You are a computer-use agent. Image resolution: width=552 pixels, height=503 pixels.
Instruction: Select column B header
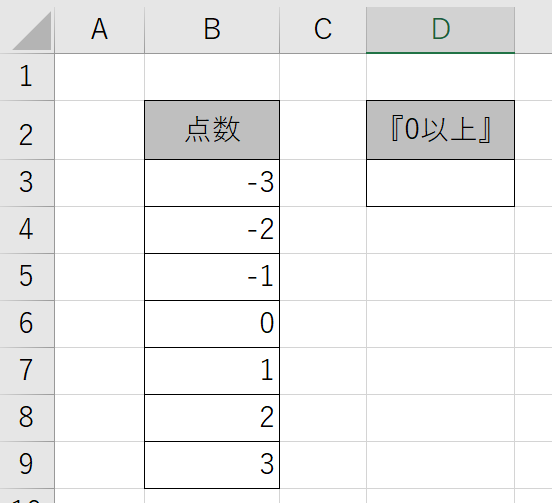pyautogui.click(x=212, y=30)
